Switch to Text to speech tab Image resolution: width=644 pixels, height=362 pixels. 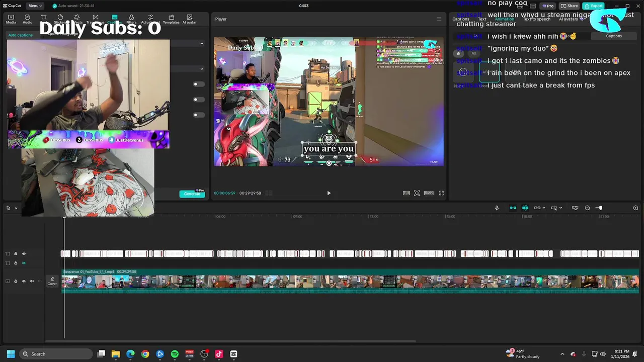click(x=536, y=19)
